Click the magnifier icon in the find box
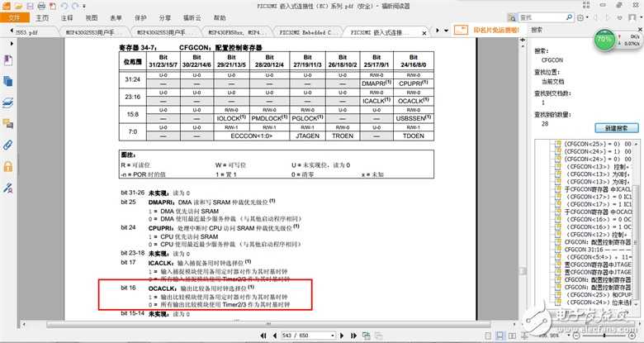The width and height of the screenshot is (644, 343). [x=569, y=17]
